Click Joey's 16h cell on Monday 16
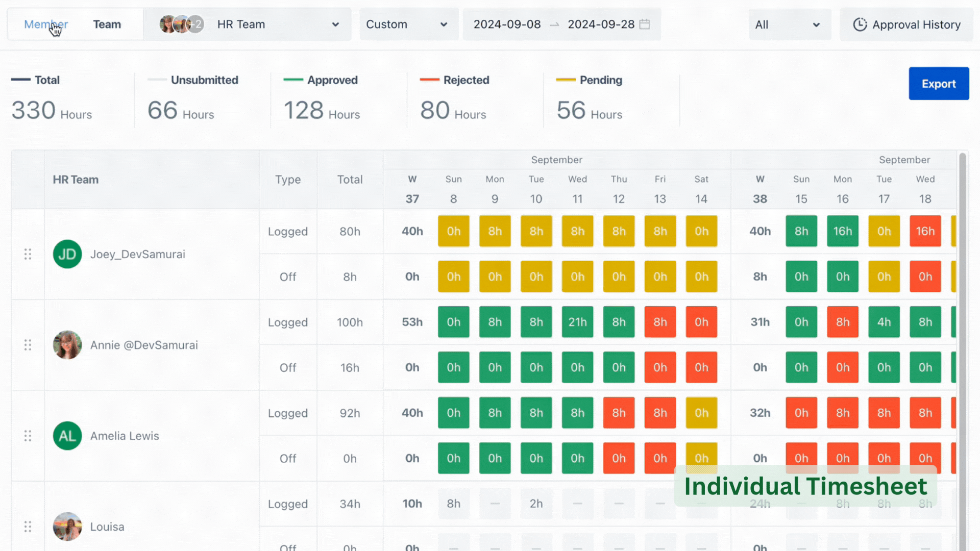 pyautogui.click(x=843, y=231)
